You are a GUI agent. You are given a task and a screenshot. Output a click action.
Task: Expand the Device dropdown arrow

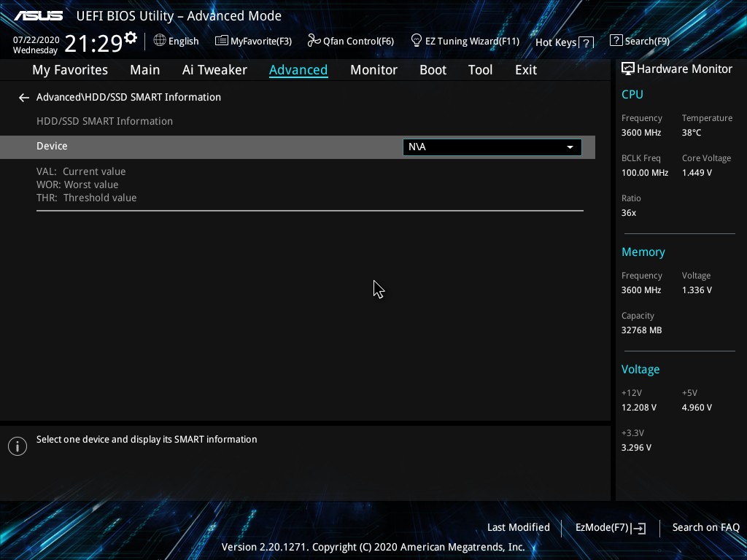coord(570,147)
